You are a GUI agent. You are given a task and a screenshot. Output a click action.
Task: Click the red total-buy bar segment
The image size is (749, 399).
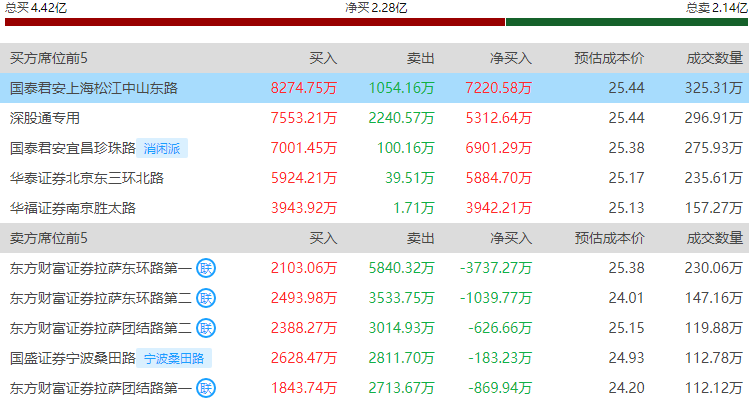point(255,22)
